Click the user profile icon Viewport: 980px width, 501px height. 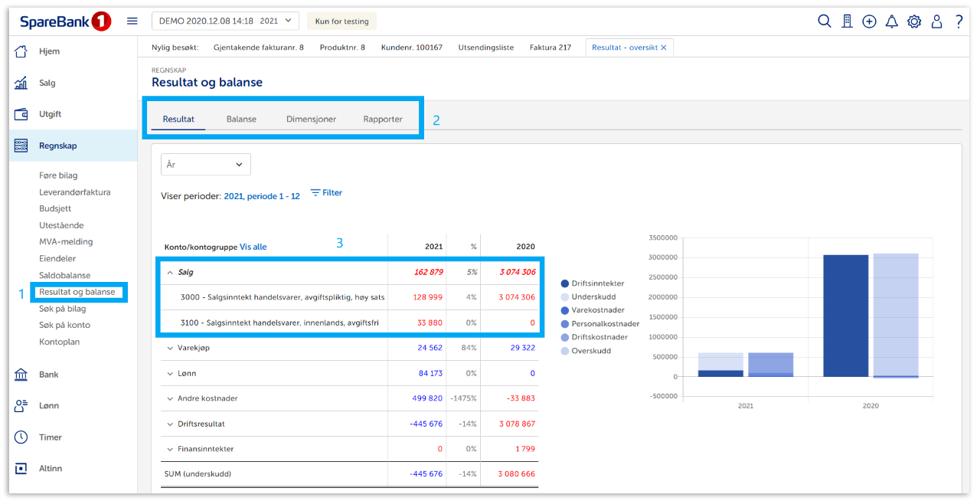pyautogui.click(x=936, y=21)
